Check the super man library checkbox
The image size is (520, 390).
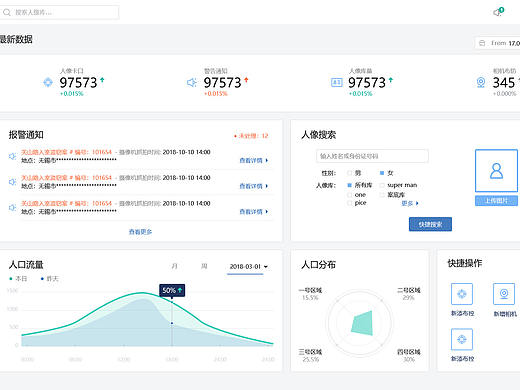pyautogui.click(x=382, y=185)
